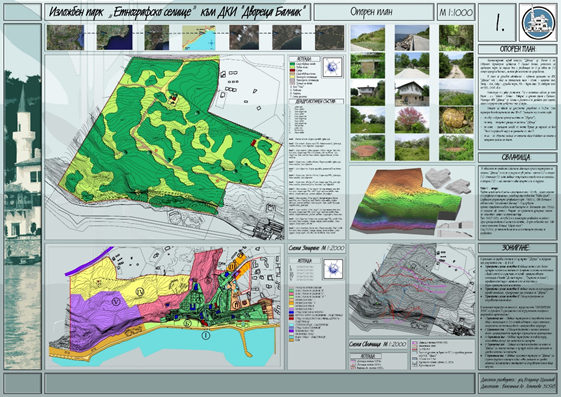Click the compass rose in the zoning legend
This screenshot has height=397, width=561.
(333, 269)
